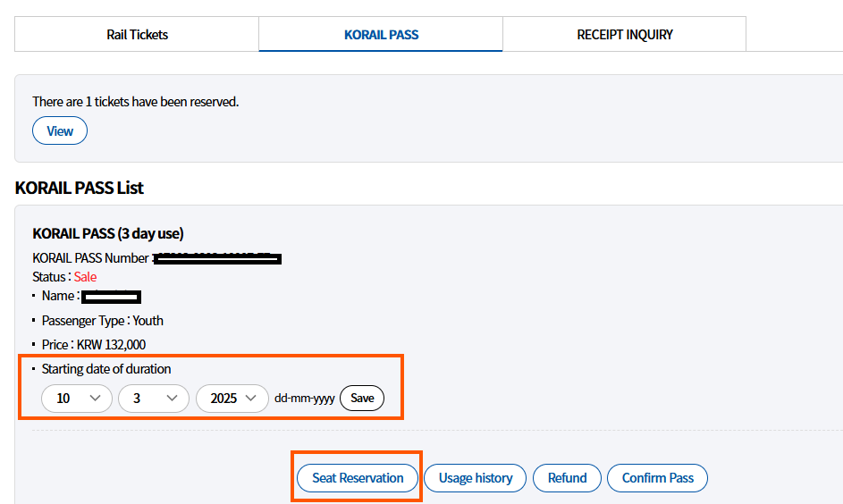Click the KORAIL PASS List heading

(x=80, y=189)
